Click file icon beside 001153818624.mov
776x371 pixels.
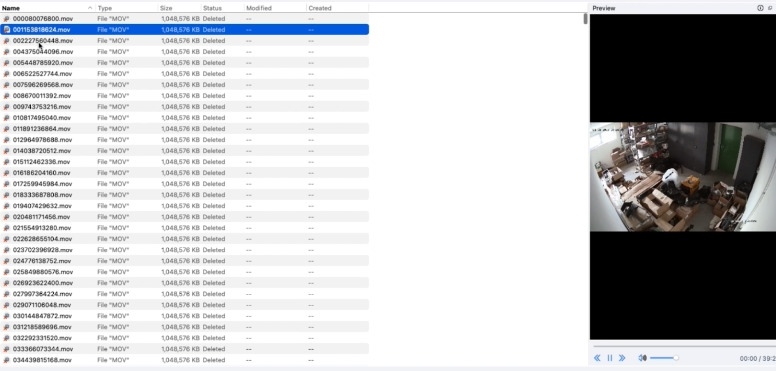[x=6, y=30]
